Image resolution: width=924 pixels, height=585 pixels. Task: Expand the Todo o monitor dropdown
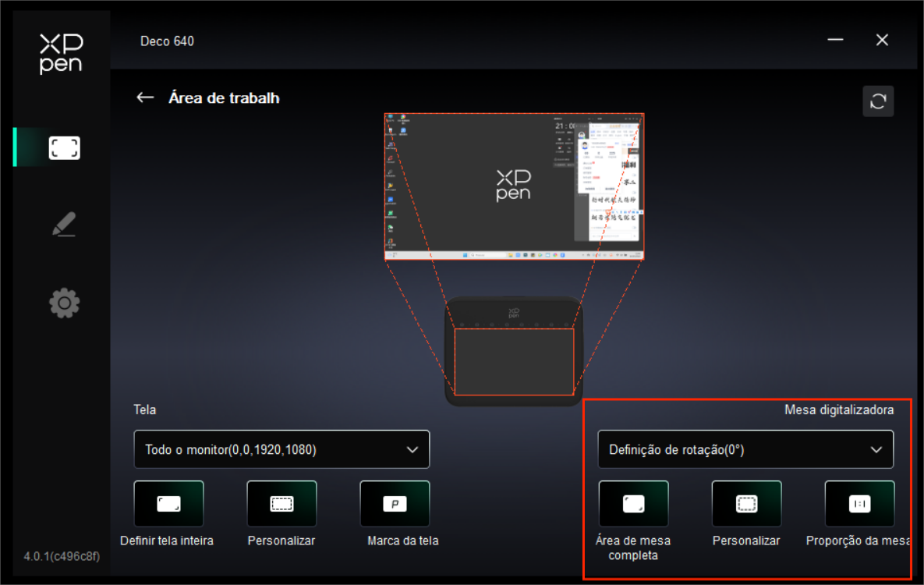pyautogui.click(x=281, y=449)
